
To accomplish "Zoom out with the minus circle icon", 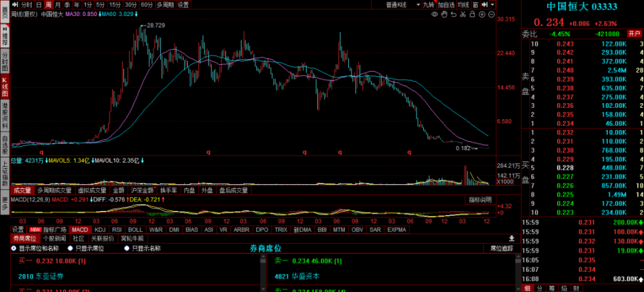I will point(491,14).
